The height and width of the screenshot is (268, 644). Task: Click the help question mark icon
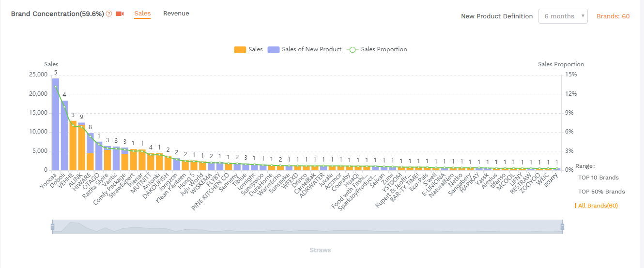tap(109, 14)
